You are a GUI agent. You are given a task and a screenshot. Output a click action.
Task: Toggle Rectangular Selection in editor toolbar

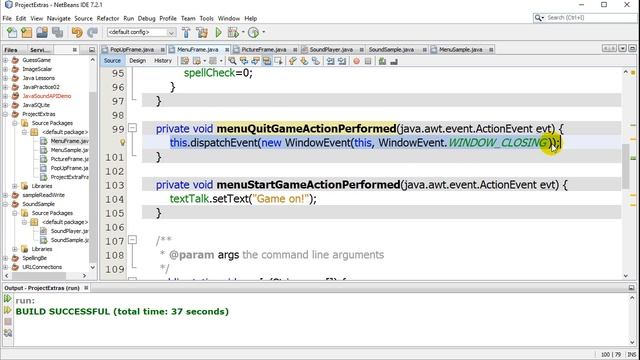point(278,61)
